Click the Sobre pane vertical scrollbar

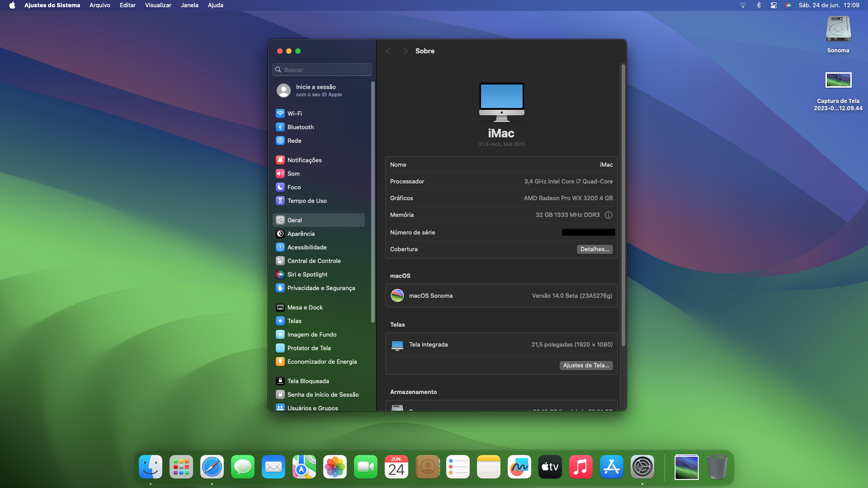[x=623, y=206]
